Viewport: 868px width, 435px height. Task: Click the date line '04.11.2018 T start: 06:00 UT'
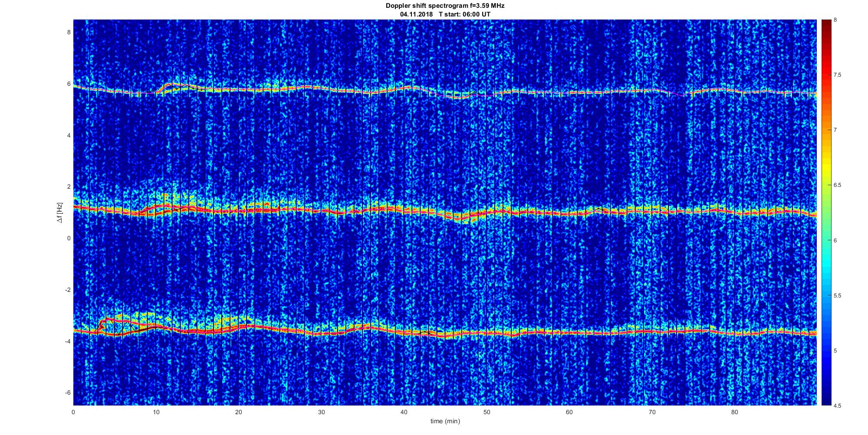click(x=445, y=14)
